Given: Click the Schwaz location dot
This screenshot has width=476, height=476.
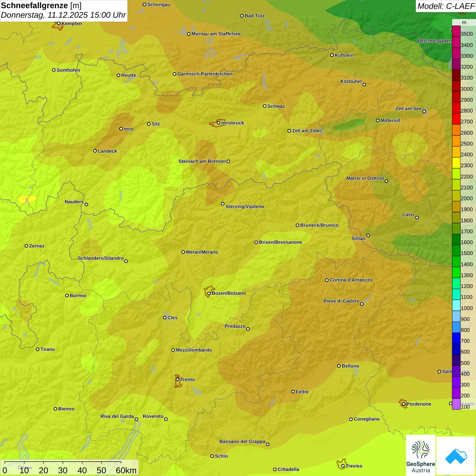Looking at the screenshot, I should point(265,106).
